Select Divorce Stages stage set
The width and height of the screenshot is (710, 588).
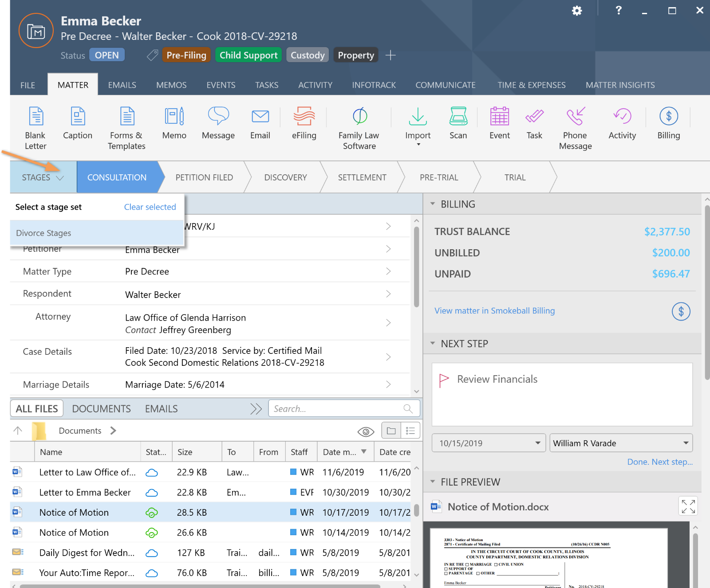point(97,233)
